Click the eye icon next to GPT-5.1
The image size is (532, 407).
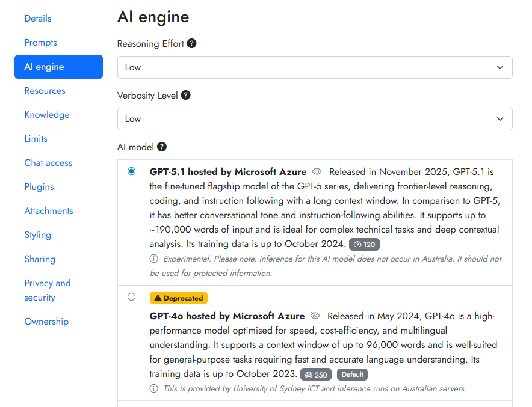[317, 172]
